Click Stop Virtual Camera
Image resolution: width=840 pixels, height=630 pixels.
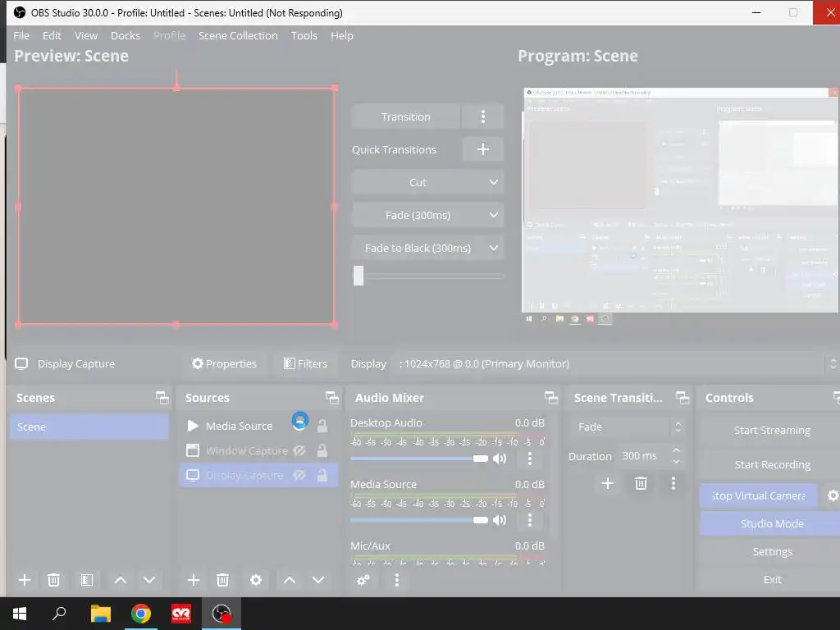pyautogui.click(x=758, y=495)
